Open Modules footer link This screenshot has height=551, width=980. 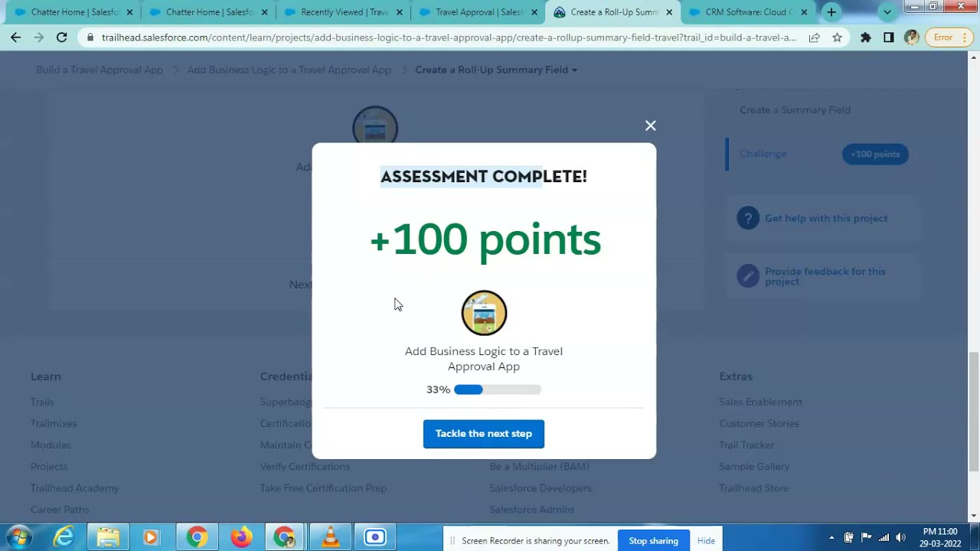pos(51,445)
